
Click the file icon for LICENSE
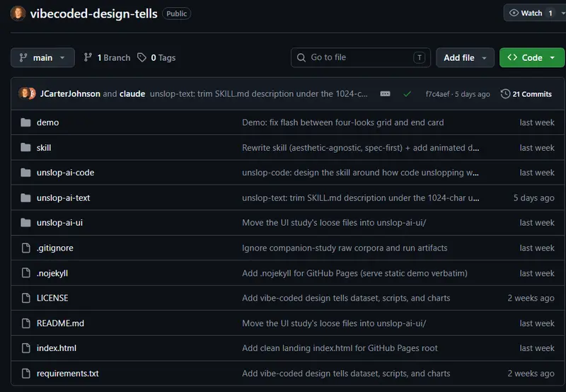coord(26,298)
